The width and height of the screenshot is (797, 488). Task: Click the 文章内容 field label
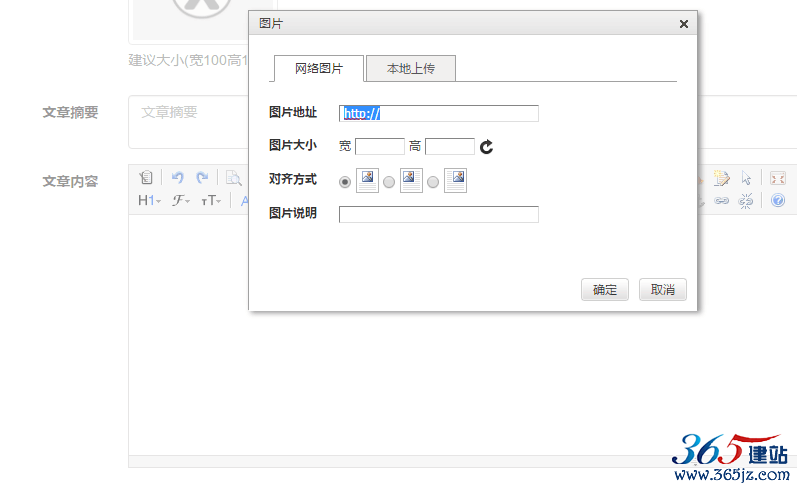pyautogui.click(x=70, y=181)
